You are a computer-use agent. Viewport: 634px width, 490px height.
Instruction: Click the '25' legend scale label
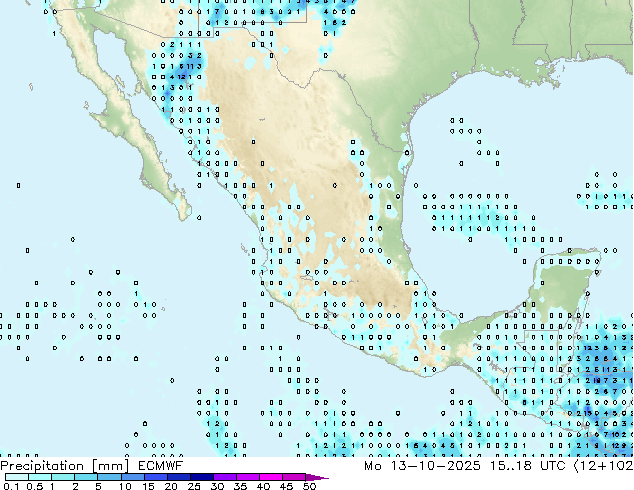point(194,486)
